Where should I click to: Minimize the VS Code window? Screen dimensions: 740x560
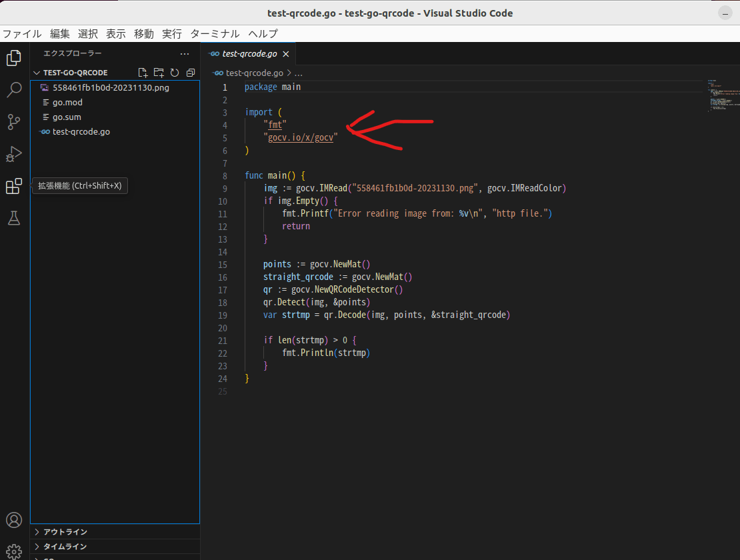point(725,13)
